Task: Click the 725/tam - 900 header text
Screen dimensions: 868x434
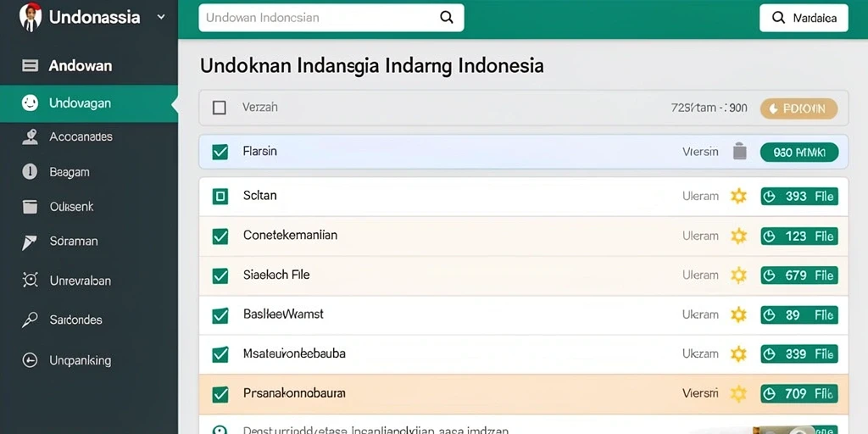Action: click(x=709, y=108)
